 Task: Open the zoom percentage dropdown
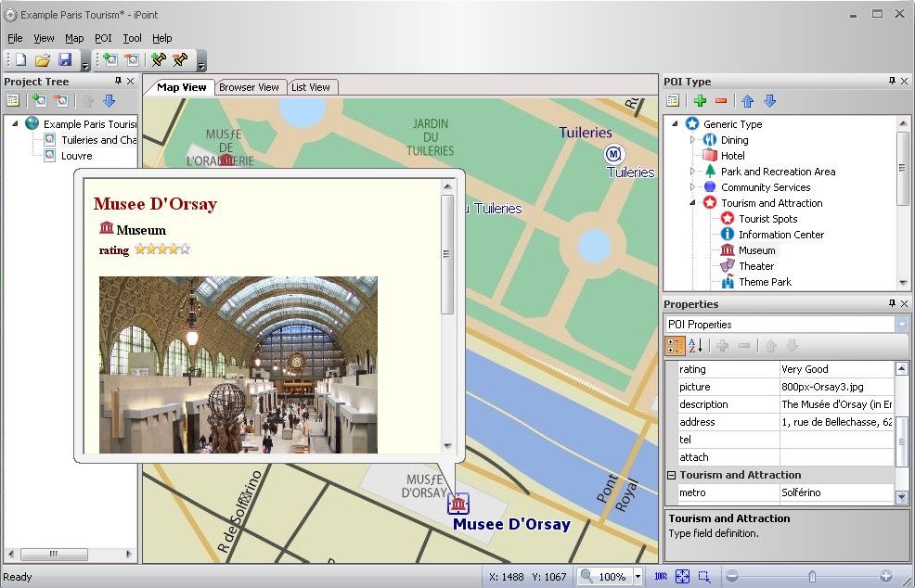point(638,577)
